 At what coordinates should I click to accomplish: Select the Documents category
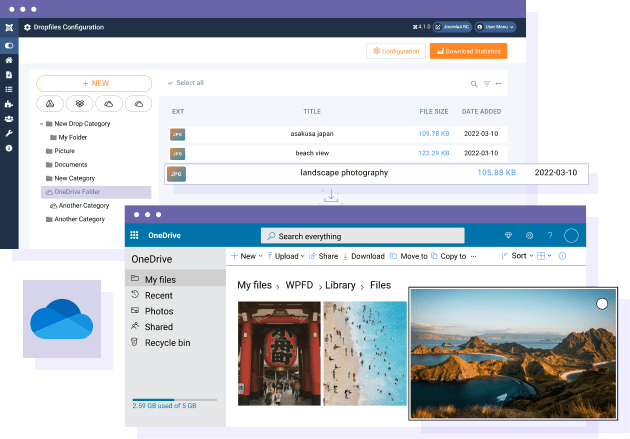(x=66, y=165)
